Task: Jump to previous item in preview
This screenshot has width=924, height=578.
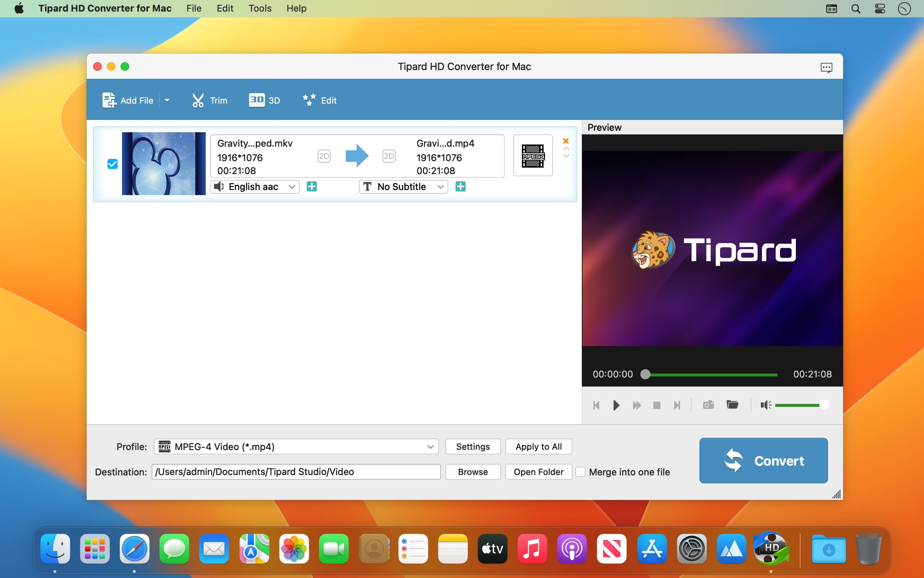Action: 596,405
